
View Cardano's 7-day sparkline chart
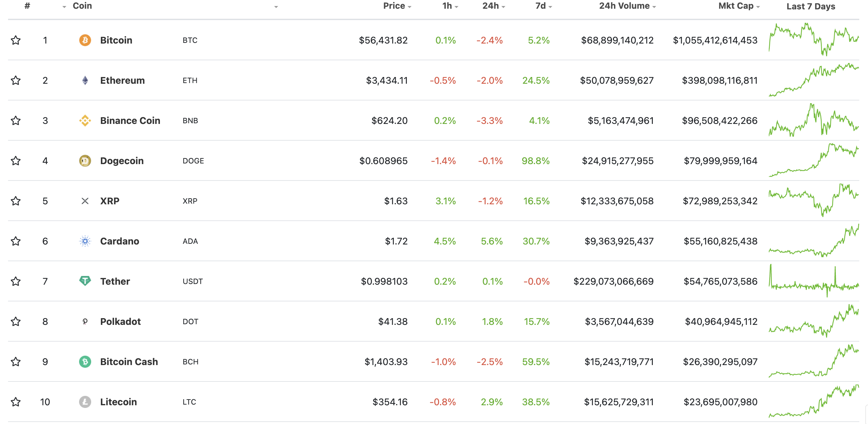pyautogui.click(x=813, y=240)
